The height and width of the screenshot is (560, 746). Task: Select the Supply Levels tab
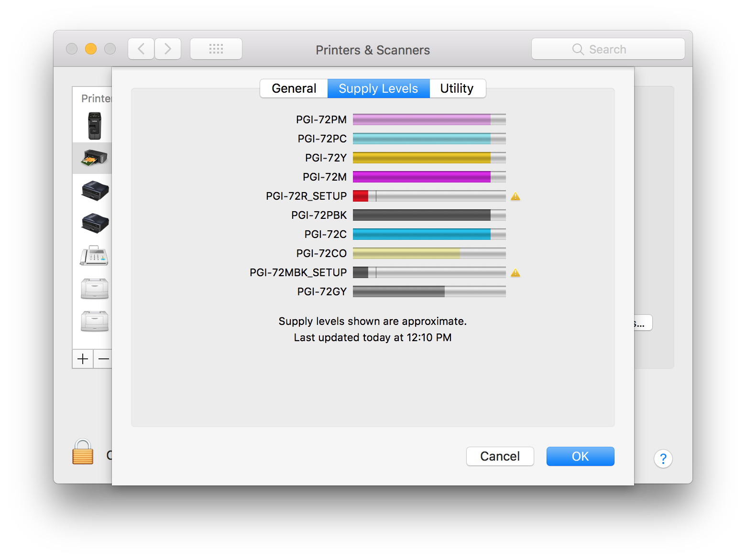378,88
